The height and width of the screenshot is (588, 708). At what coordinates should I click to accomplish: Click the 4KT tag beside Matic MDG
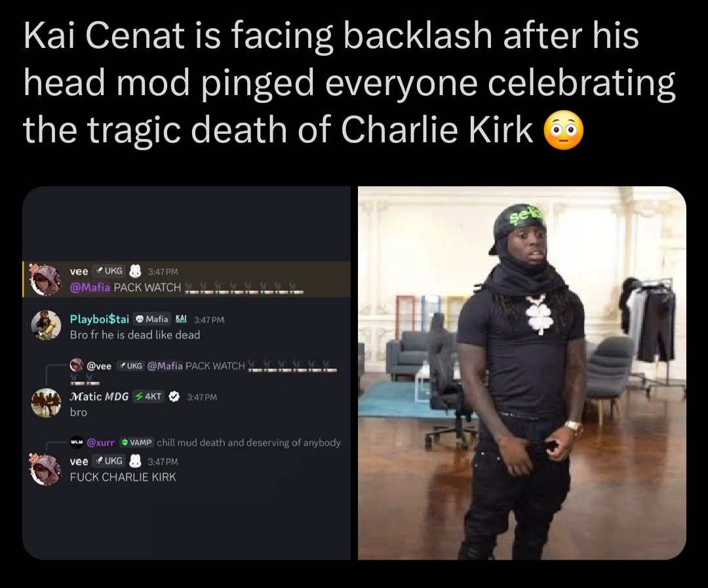(149, 397)
